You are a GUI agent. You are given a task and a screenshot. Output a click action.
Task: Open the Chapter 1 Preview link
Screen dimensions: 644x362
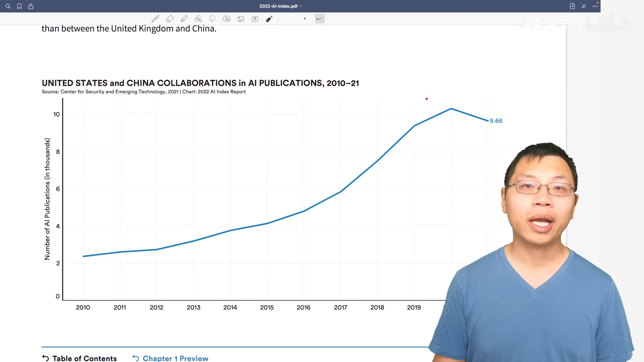pyautogui.click(x=170, y=358)
